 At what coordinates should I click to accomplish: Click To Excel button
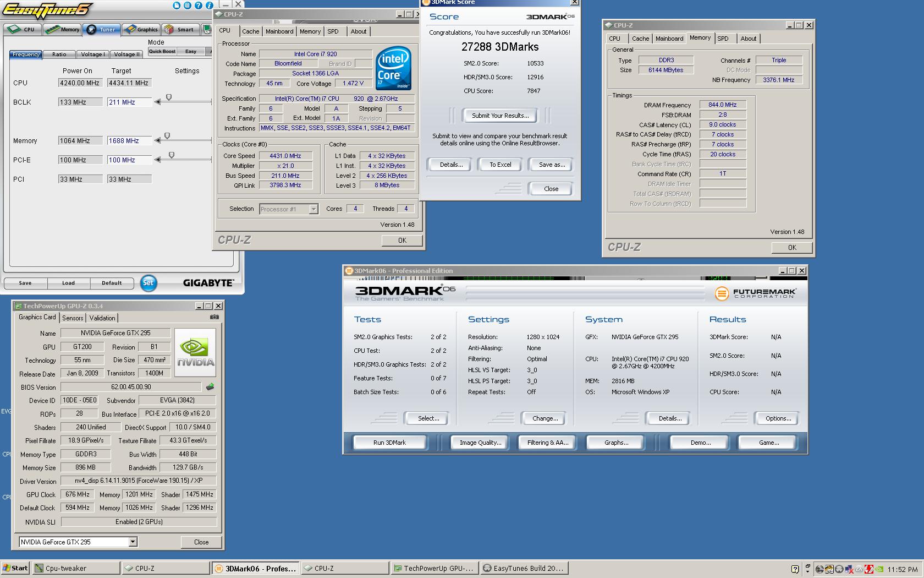(x=501, y=165)
